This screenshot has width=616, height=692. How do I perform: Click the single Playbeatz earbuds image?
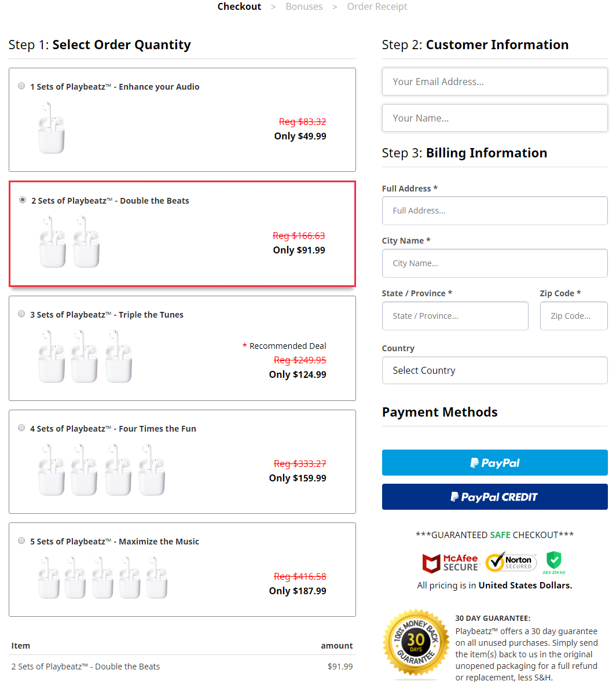pos(52,128)
